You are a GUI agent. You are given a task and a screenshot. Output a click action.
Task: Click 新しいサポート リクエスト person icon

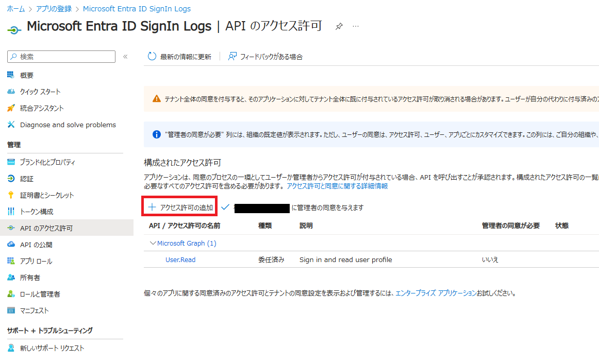coord(11,348)
